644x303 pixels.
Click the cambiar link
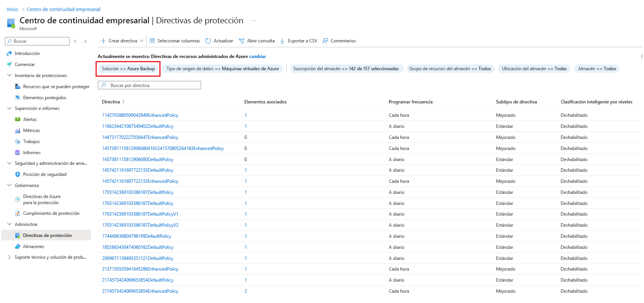click(x=258, y=56)
